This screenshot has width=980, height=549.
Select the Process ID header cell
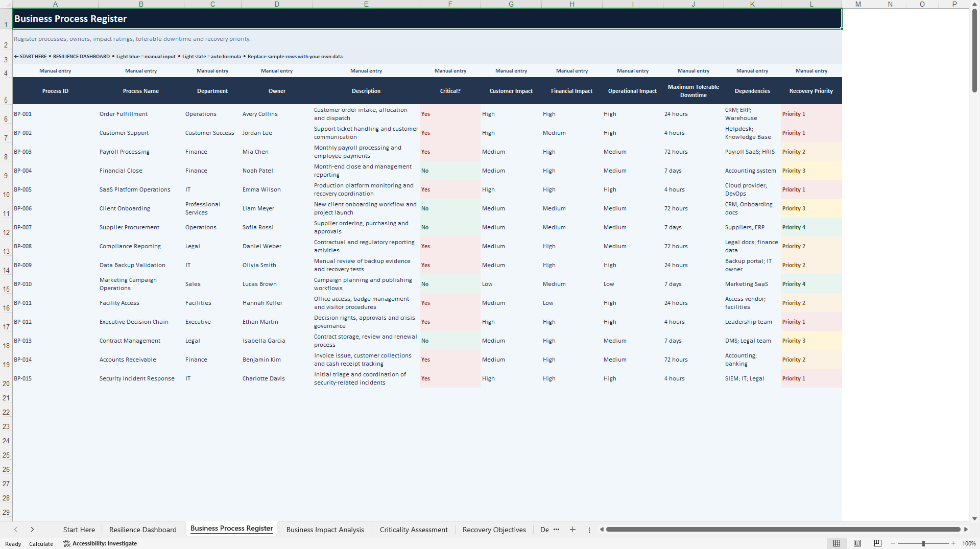tap(55, 91)
